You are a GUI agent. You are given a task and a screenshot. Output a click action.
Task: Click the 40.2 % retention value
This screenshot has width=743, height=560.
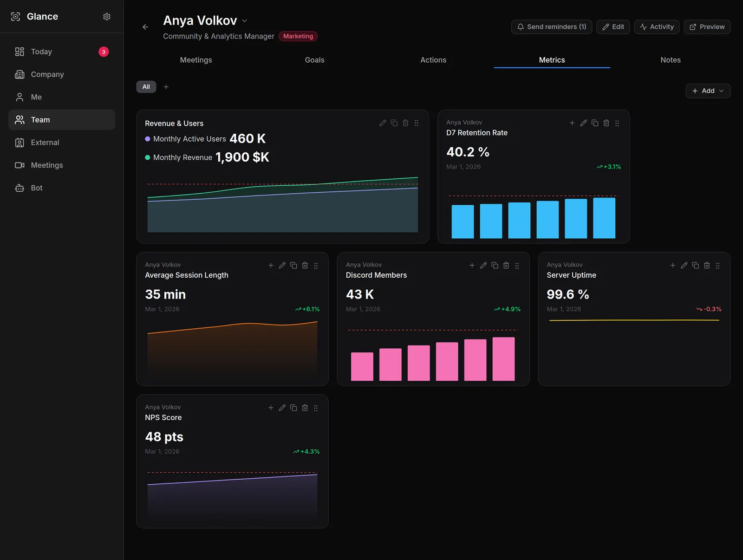tap(468, 152)
